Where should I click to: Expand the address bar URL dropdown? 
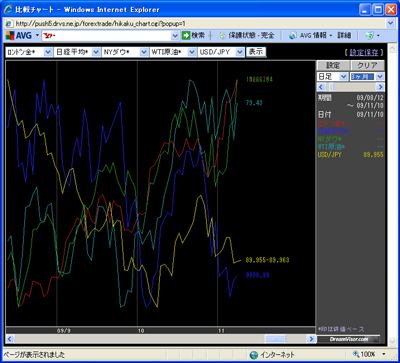click(x=390, y=23)
